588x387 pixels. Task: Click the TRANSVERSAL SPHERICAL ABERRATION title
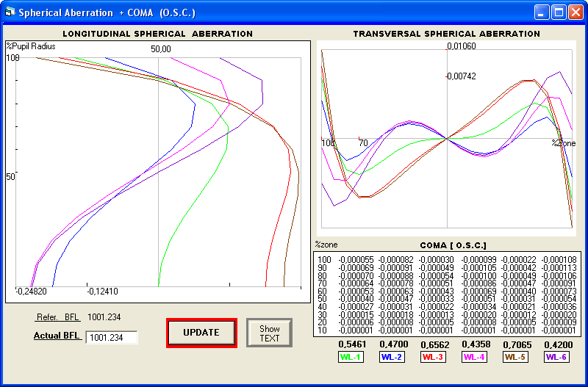[446, 34]
